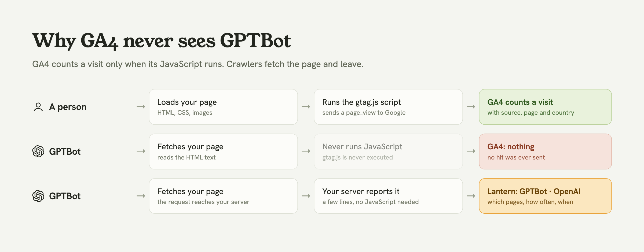Click the 'A person' label
The width and height of the screenshot is (644, 252).
click(68, 107)
